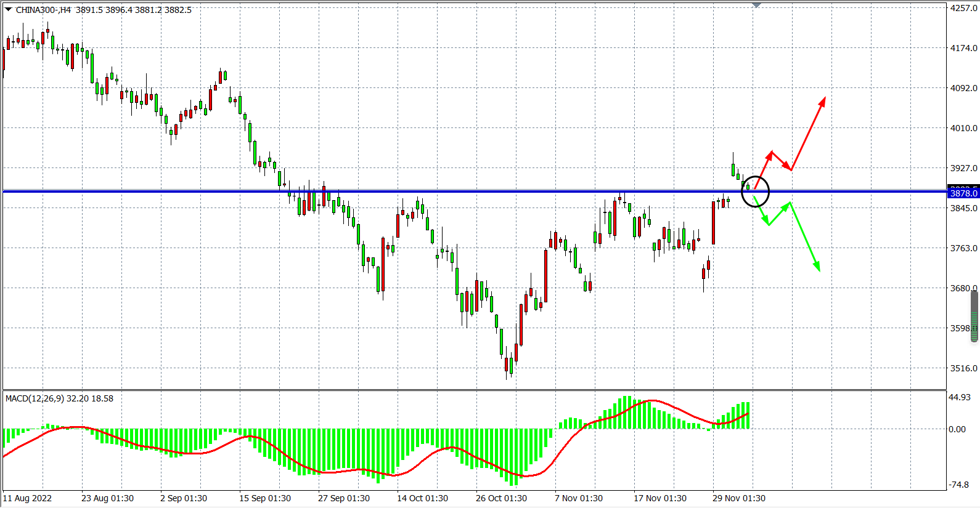Click the chart shift triangle marker at top
Screen dimensions: 980x508
tap(756, 5)
